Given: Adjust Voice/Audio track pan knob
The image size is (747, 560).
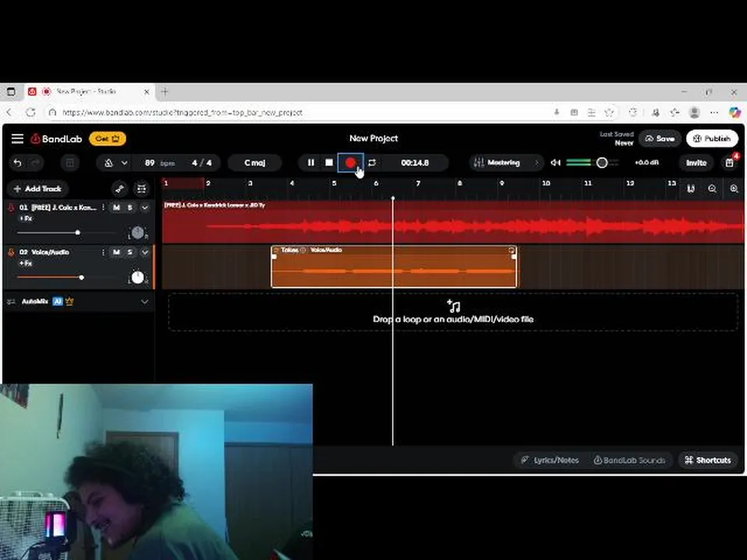Looking at the screenshot, I should click(137, 277).
